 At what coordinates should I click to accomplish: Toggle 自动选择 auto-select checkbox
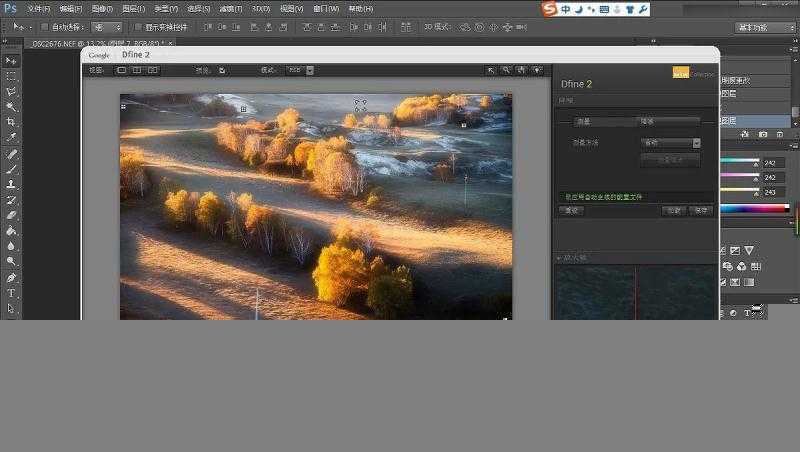(x=45, y=27)
